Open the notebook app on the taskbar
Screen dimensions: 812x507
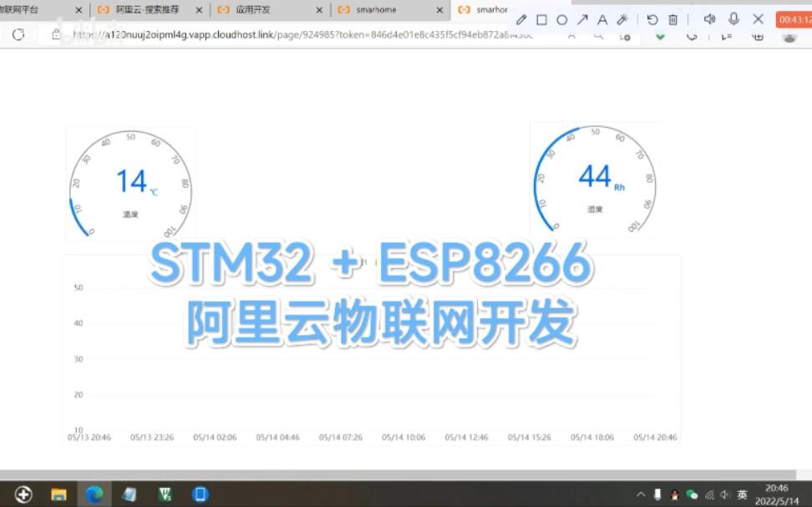click(129, 494)
